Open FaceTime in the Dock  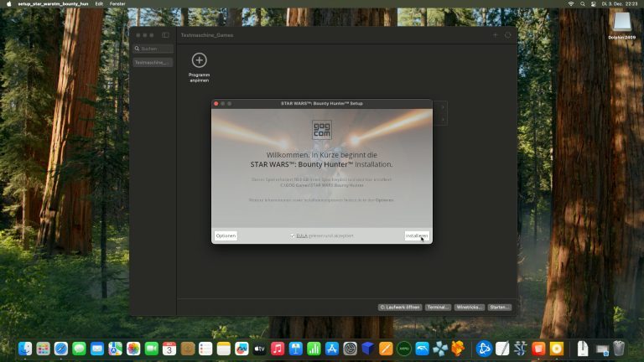tap(152, 349)
